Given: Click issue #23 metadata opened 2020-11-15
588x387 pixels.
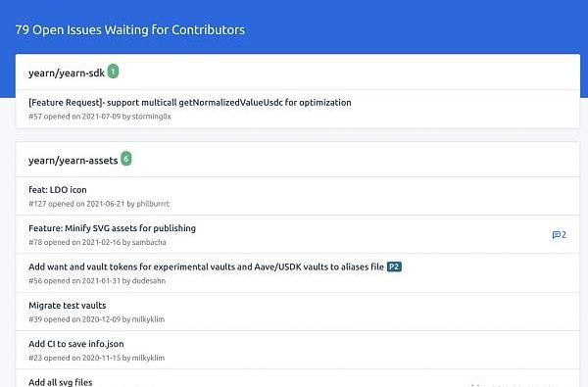Looking at the screenshot, I should [x=96, y=359].
